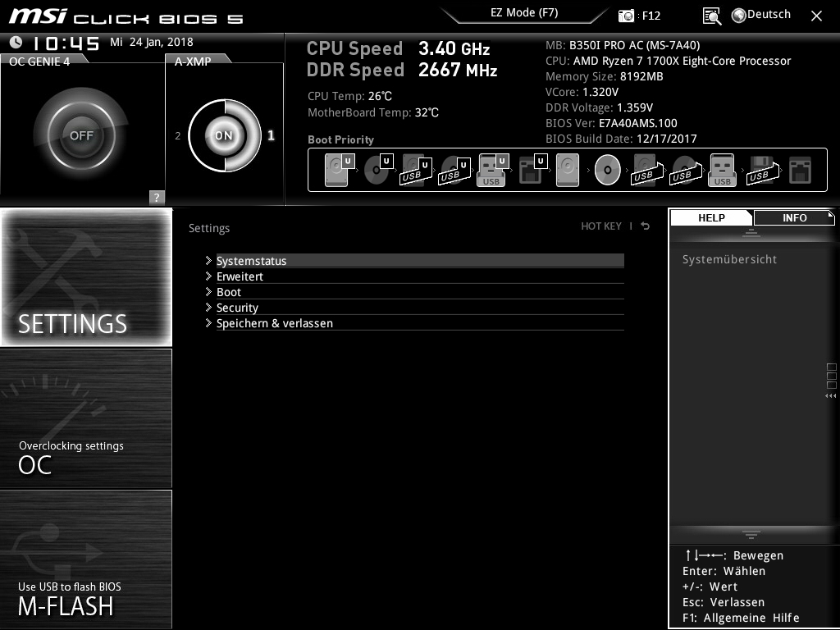
Task: Open the OC overclocking settings tile
Action: point(86,418)
